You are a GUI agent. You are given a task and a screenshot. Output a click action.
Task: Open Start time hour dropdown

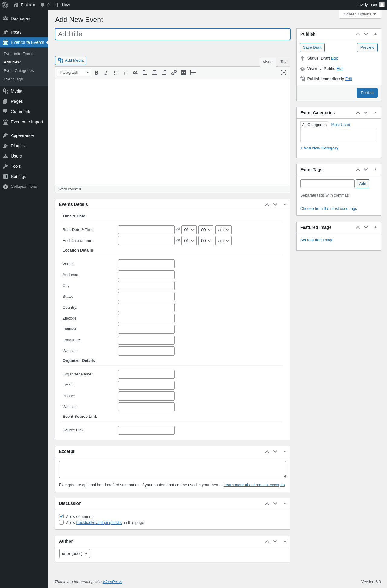189,230
